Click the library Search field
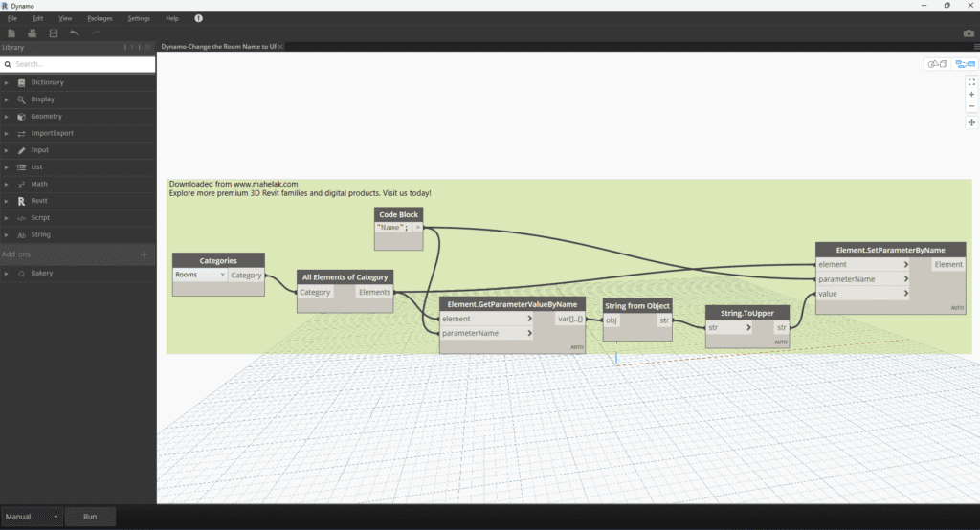The image size is (980, 530). pyautogui.click(x=81, y=64)
